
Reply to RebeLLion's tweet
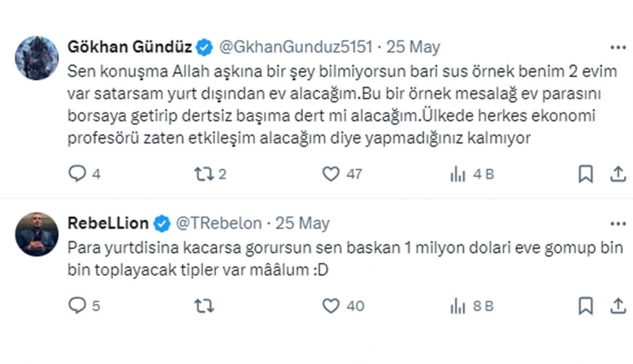pos(77,306)
